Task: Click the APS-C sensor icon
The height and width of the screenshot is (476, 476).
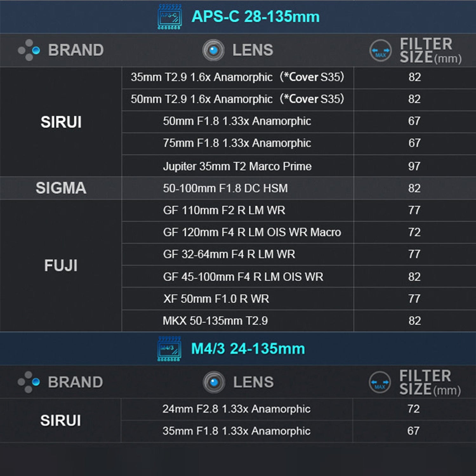Action: (x=170, y=17)
